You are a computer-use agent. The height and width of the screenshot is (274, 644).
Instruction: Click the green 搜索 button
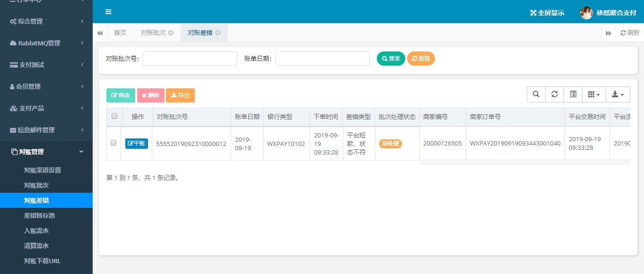coord(391,59)
